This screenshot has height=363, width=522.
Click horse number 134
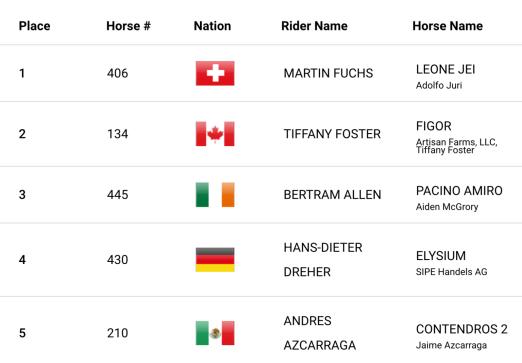click(117, 134)
